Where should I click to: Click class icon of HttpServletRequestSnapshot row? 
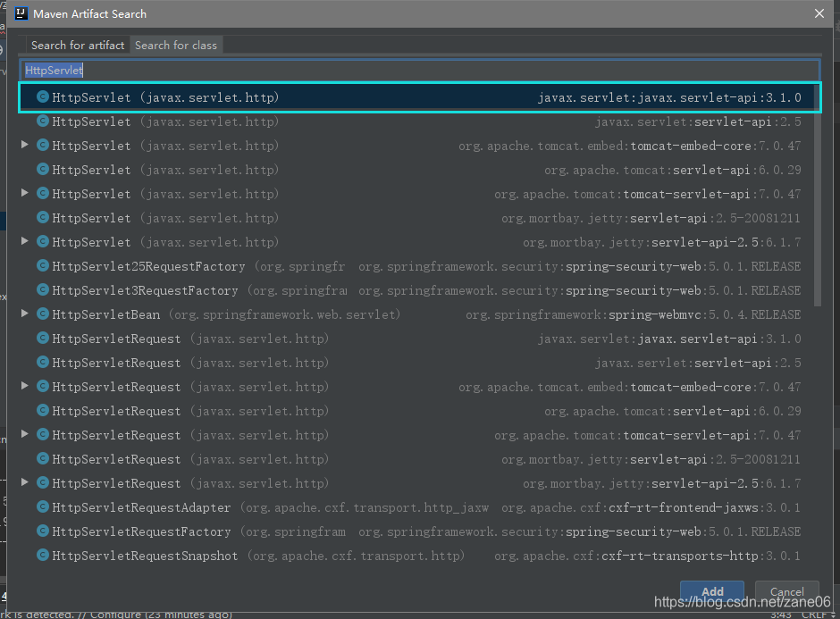coord(43,555)
